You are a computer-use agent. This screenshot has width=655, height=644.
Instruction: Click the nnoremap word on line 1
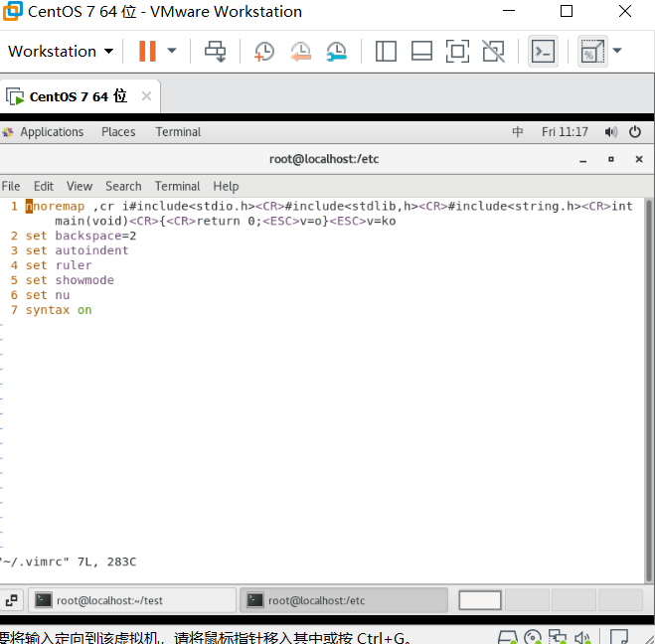click(55, 207)
